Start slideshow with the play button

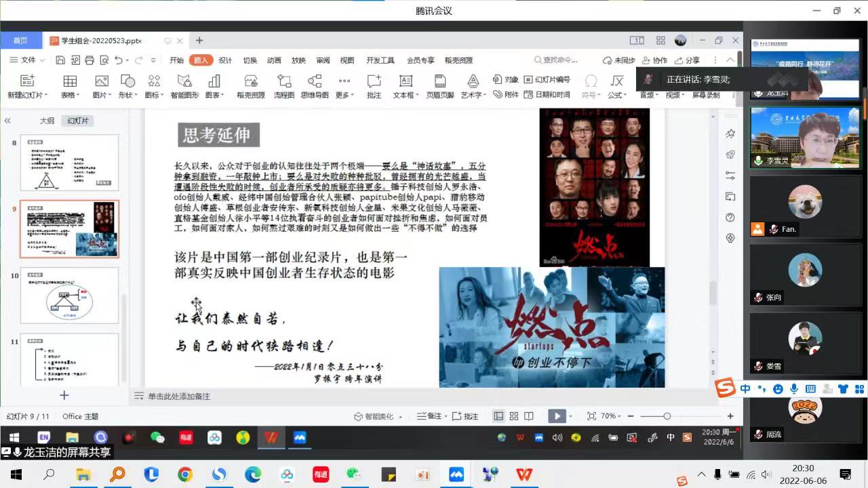[x=556, y=416]
